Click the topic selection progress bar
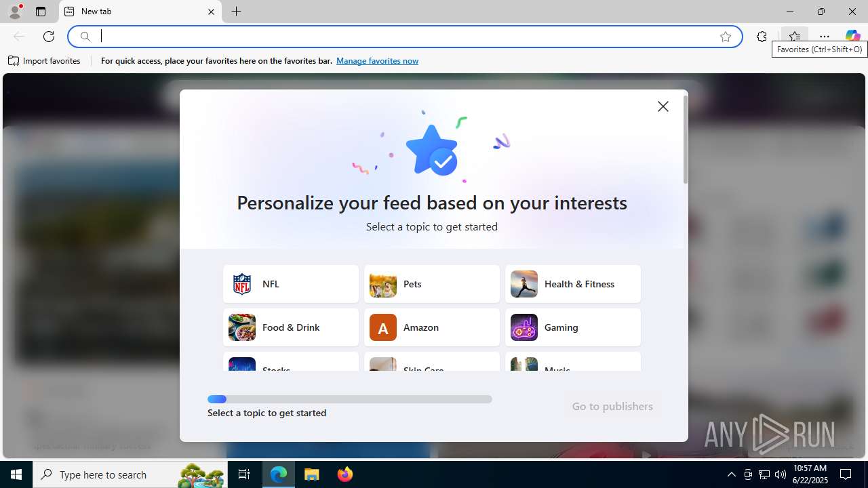Screen dimensions: 868x488 [x=350, y=399]
